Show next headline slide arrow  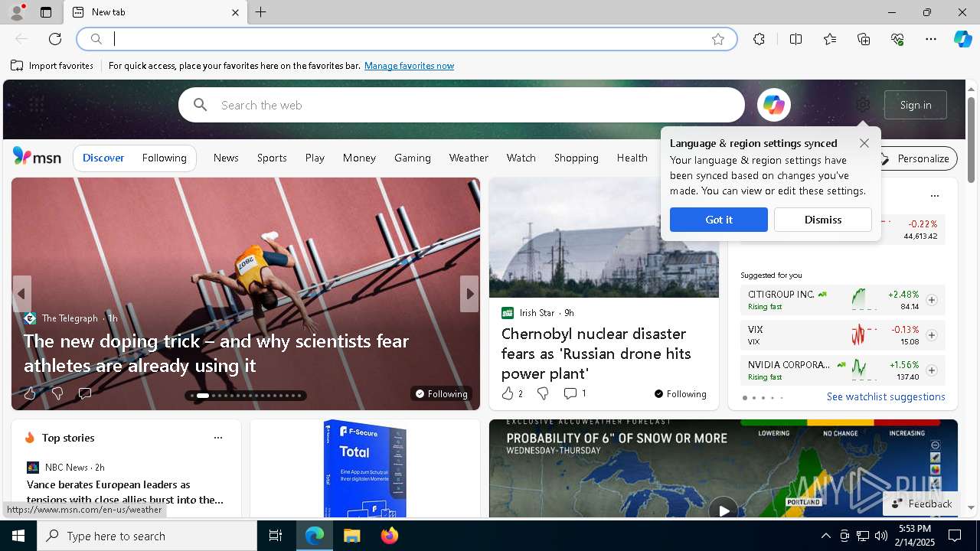point(469,294)
